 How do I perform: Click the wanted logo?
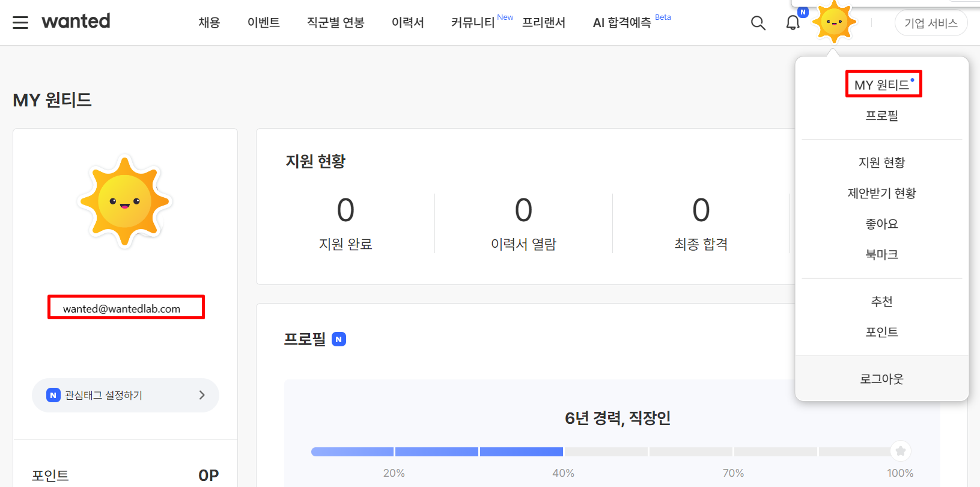(76, 21)
